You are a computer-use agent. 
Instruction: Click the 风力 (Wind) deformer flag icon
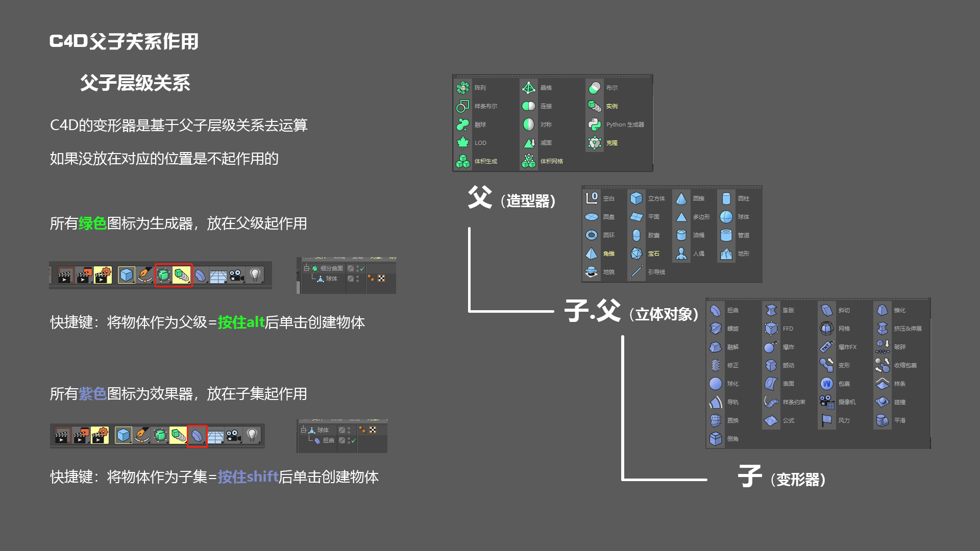(x=826, y=420)
